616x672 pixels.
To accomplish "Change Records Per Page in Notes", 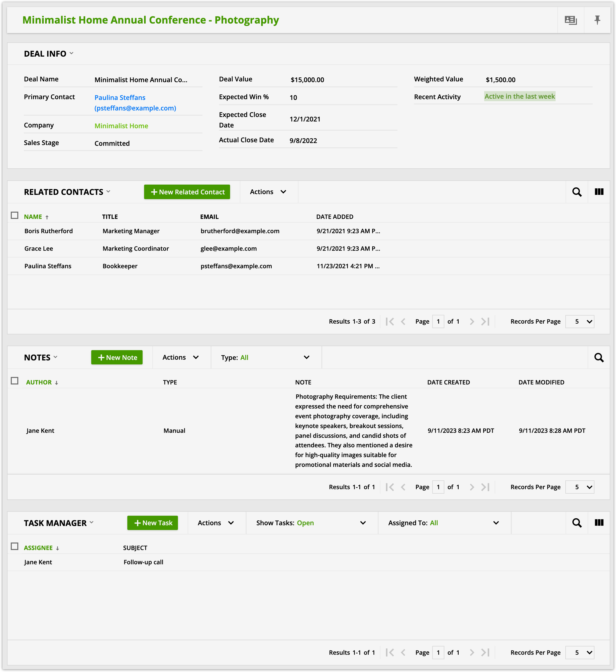I will coord(580,487).
